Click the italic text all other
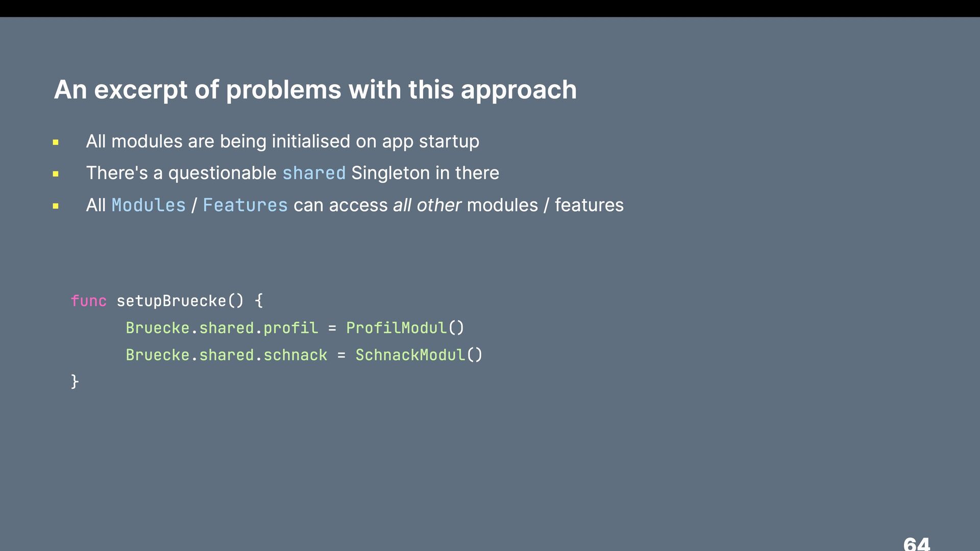 coord(427,205)
